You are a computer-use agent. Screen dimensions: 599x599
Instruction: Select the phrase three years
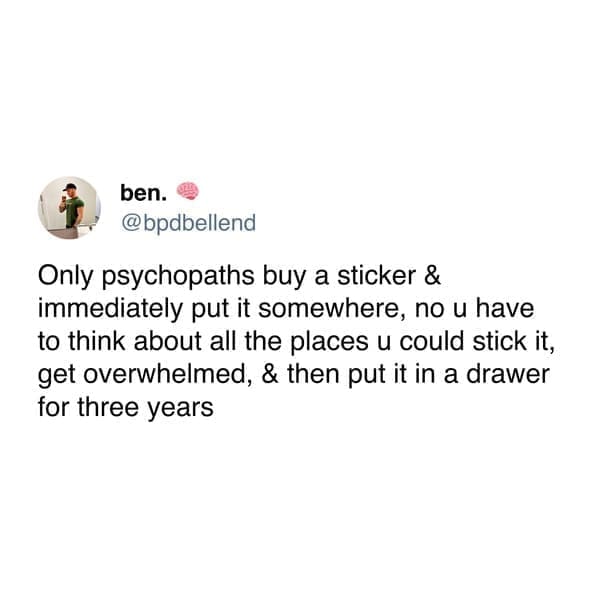tap(146, 408)
